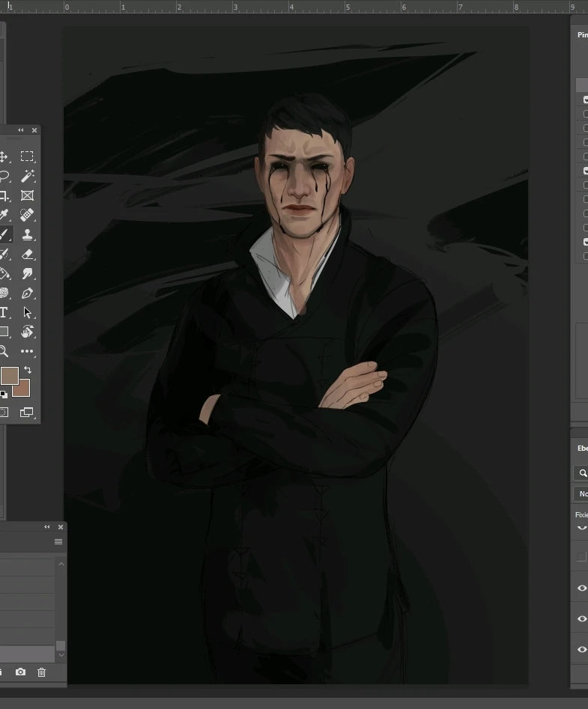
Task: Toggle the Quick Mask mode icon
Action: [x=4, y=412]
